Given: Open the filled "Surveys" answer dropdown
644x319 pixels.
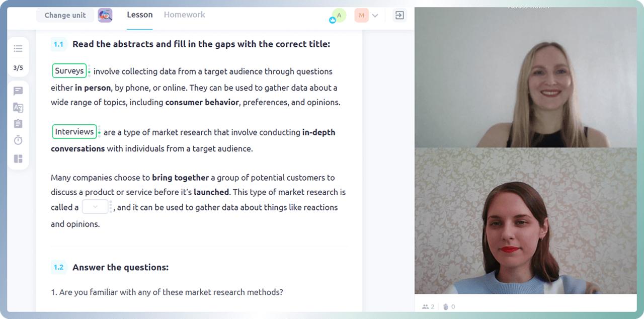Looking at the screenshot, I should [69, 71].
